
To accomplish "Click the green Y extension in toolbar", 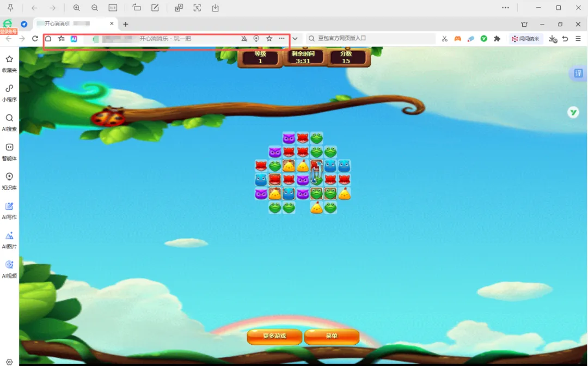I will pos(484,39).
